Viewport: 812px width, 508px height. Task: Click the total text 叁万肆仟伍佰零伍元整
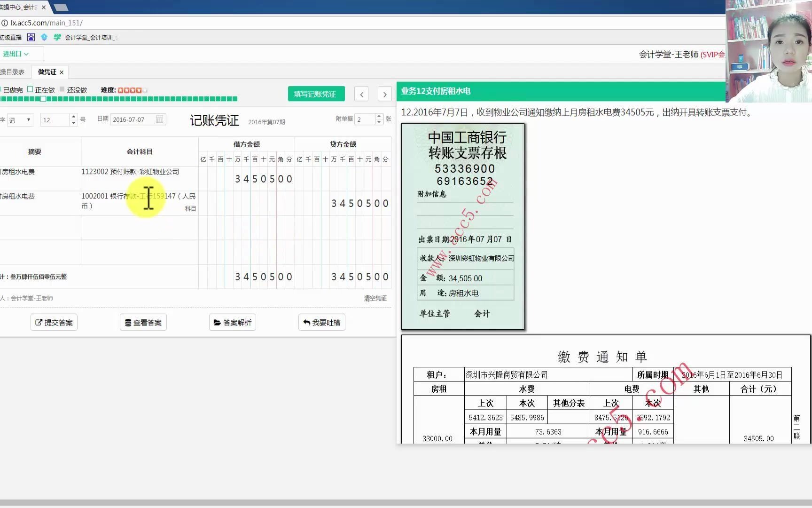coord(39,277)
